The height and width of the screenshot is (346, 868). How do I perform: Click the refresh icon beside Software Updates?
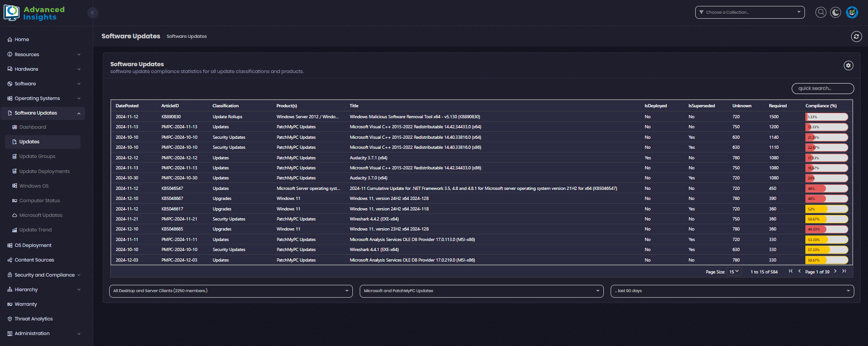(x=856, y=37)
